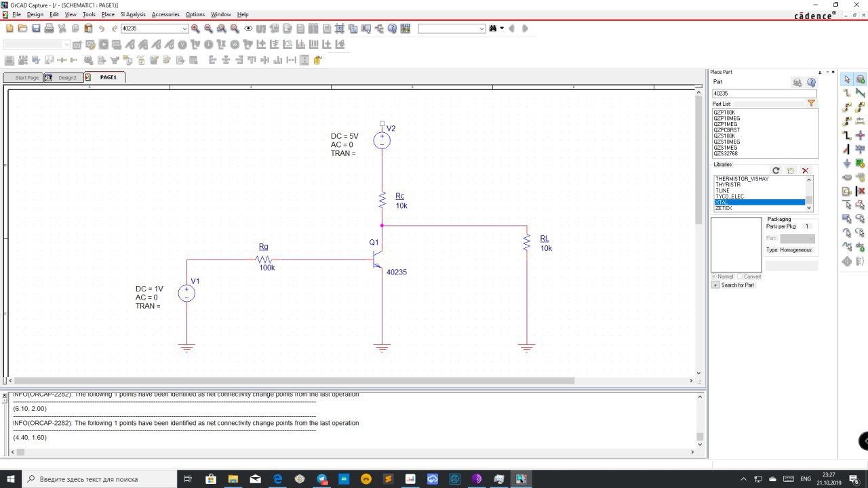Select the V1 voltage source symbol
Viewport: 868px width, 488px height.
click(x=186, y=293)
